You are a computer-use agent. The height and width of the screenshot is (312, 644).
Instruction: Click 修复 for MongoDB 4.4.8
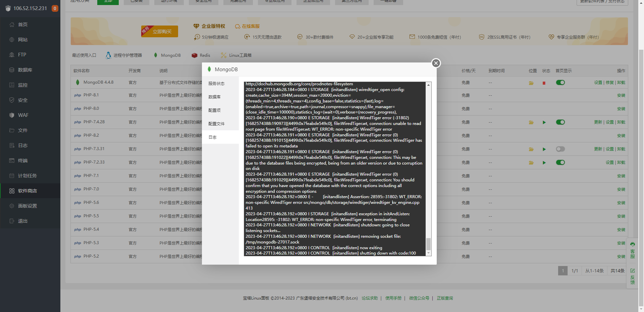pyautogui.click(x=609, y=83)
